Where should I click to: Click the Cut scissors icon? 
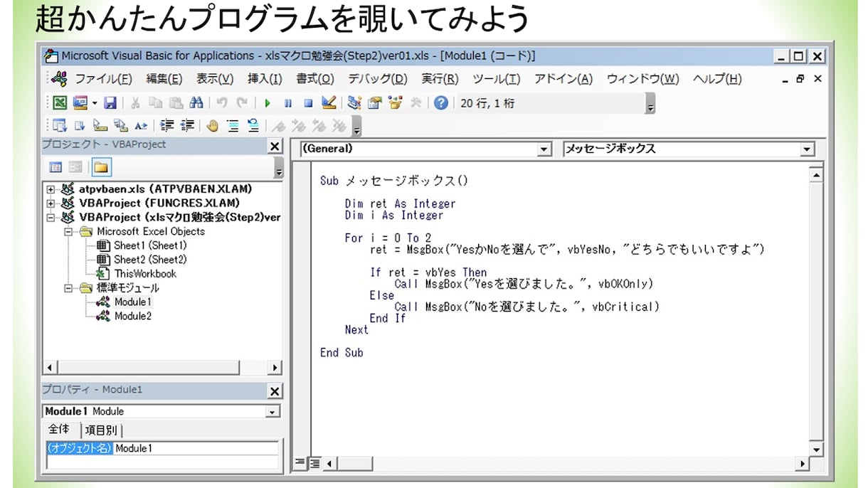[x=136, y=103]
